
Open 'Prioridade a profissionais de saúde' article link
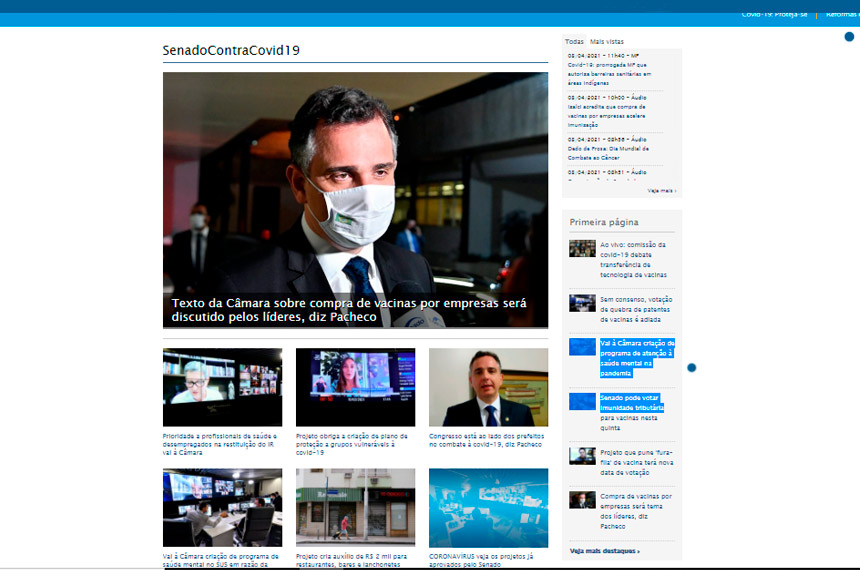tap(222, 444)
